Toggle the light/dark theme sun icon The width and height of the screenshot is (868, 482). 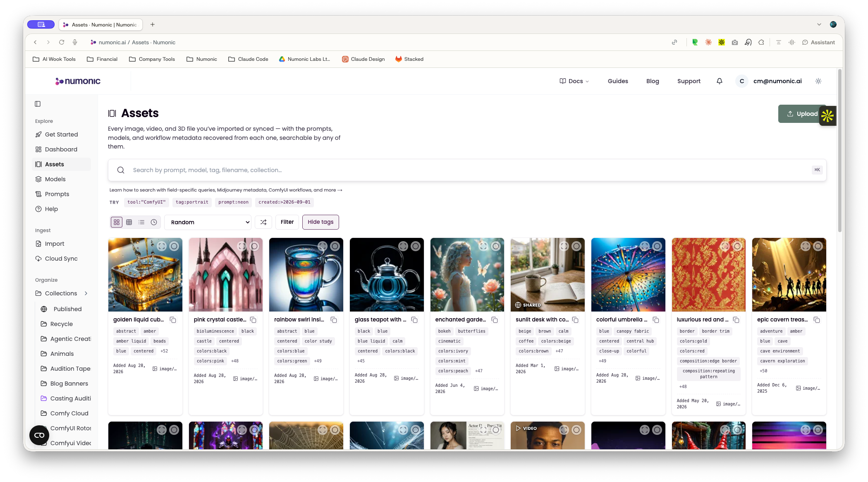(818, 81)
